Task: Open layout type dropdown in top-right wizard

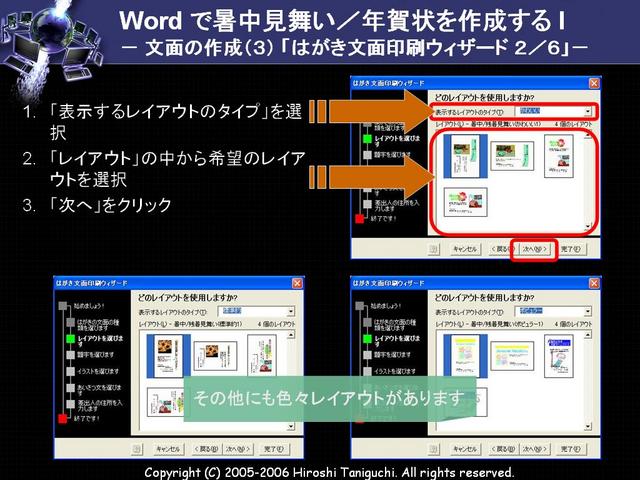Action: tap(588, 111)
